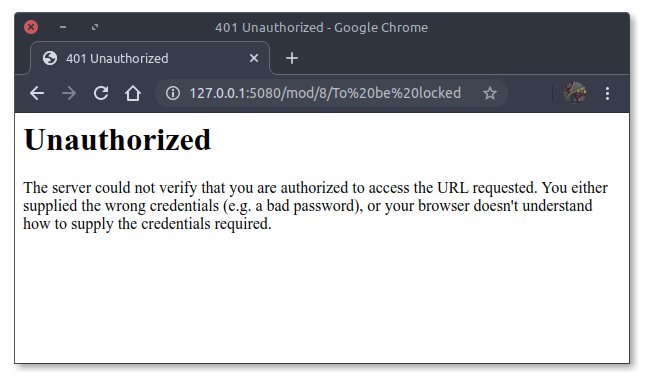Click the error paragraph about wrong credentials
Image resolution: width=648 pixels, height=382 pixels.
[315, 205]
